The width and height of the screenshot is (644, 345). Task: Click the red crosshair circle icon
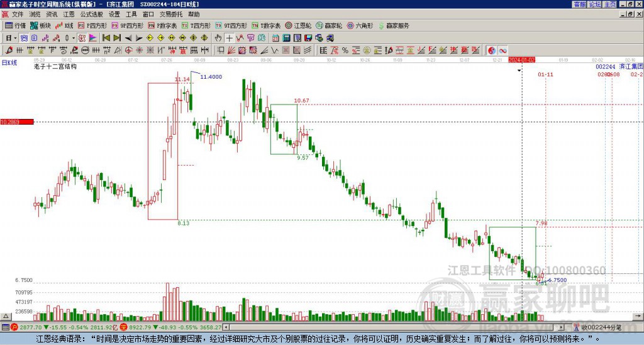128,50
